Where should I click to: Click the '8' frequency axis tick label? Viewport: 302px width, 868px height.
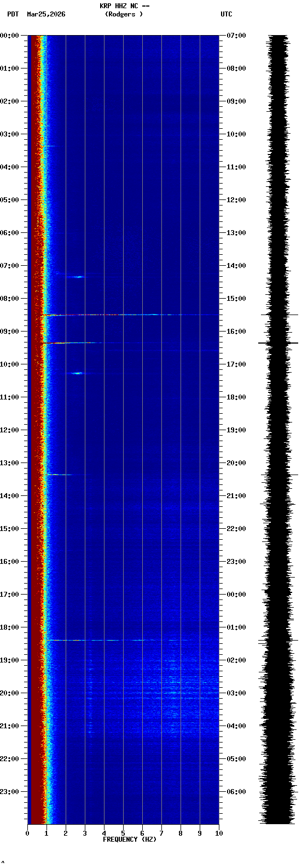pos(181,833)
